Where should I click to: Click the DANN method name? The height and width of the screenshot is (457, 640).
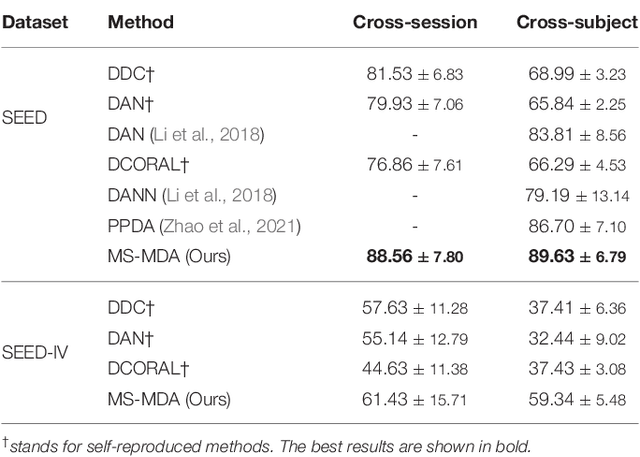pyautogui.click(x=128, y=194)
